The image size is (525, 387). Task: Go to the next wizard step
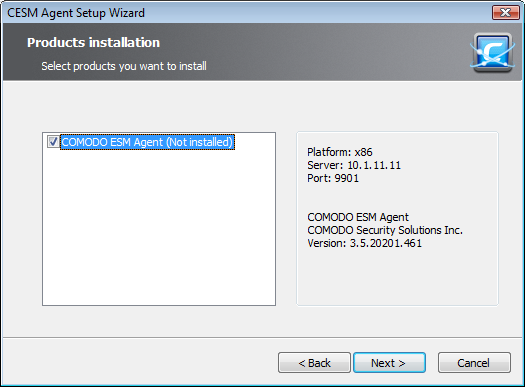click(389, 363)
